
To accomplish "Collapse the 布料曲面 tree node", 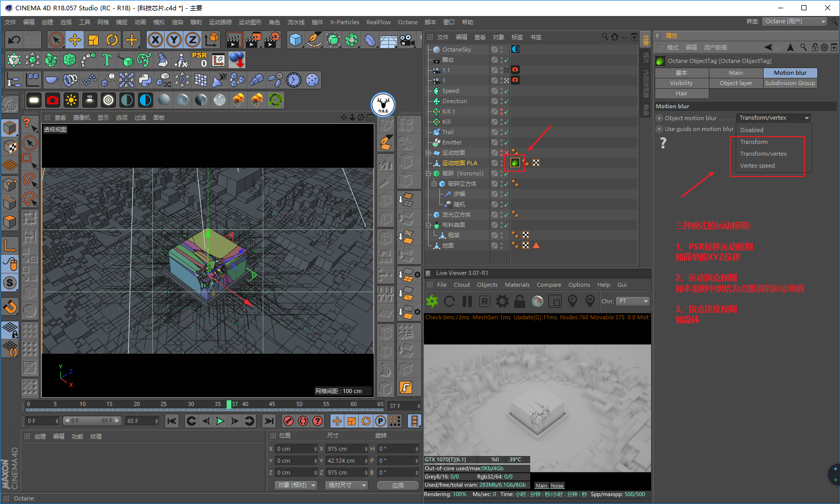I will (428, 225).
